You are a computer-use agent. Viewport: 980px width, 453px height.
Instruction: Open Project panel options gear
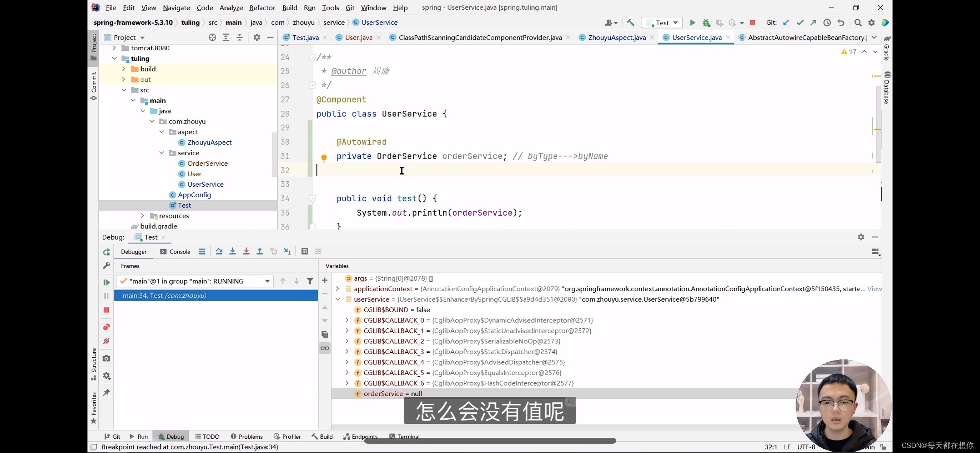[x=257, y=37]
